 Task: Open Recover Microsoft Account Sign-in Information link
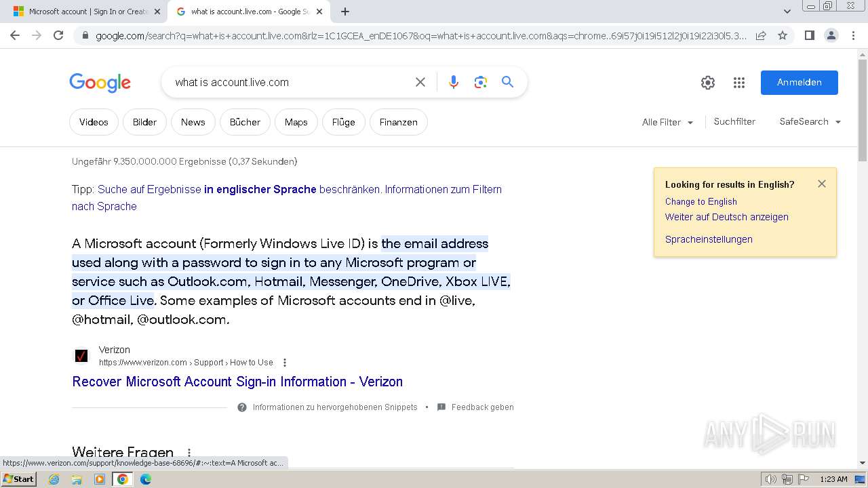pos(237,382)
